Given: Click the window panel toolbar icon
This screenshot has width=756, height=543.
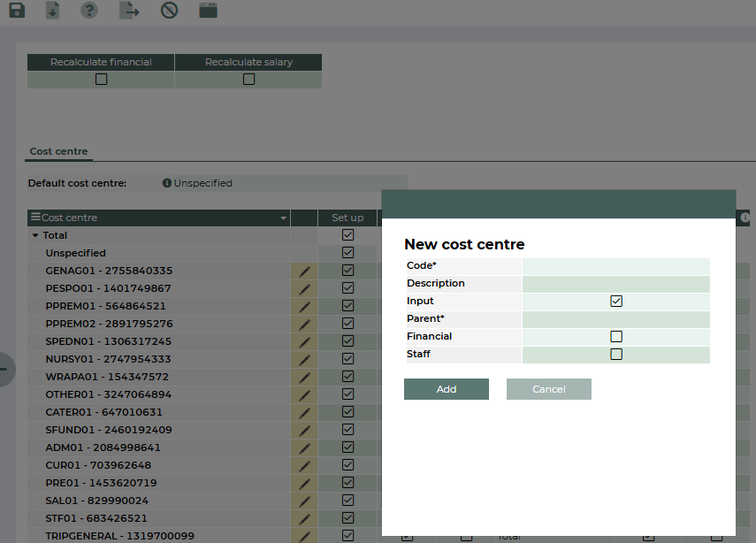Looking at the screenshot, I should click(x=208, y=11).
